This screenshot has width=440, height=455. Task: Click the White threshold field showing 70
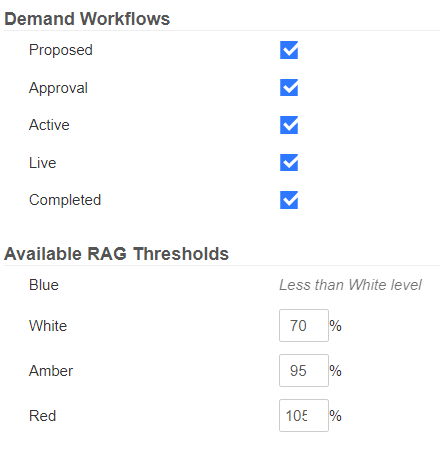point(304,325)
